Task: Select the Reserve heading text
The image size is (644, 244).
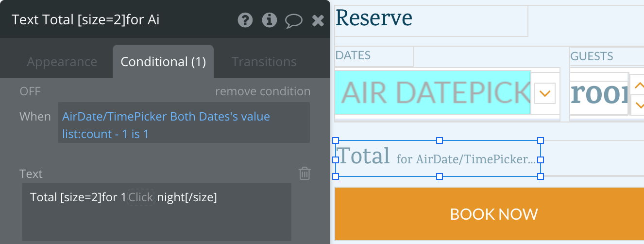Action: click(374, 18)
